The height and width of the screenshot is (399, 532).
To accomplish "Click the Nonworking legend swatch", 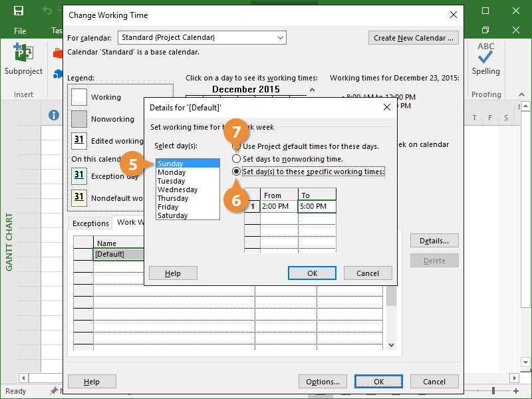I will pyautogui.click(x=79, y=119).
